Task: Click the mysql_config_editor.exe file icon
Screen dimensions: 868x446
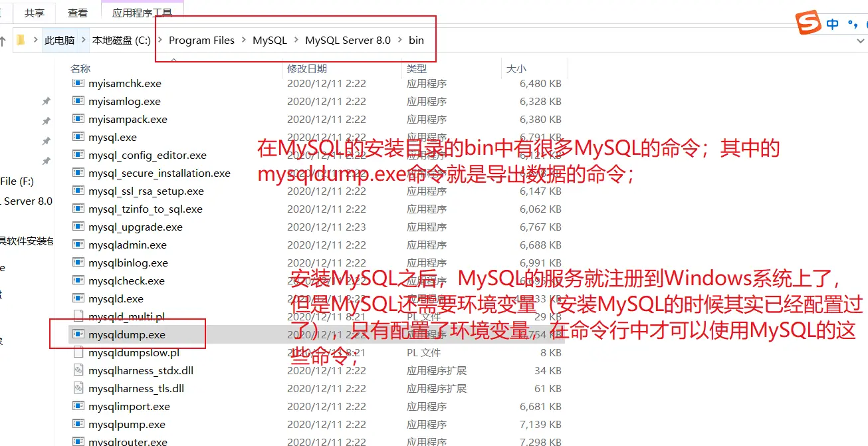Action: pyautogui.click(x=78, y=156)
